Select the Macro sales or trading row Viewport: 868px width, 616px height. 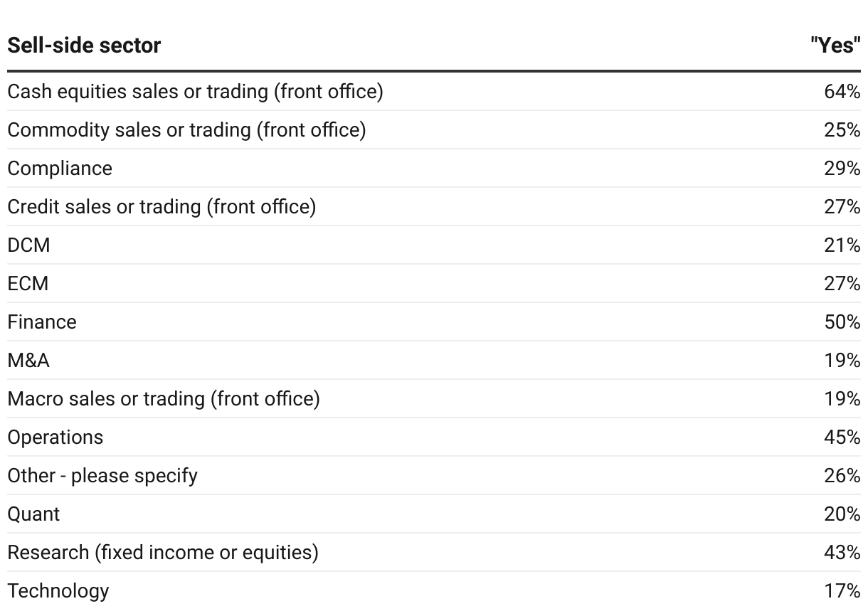(164, 399)
